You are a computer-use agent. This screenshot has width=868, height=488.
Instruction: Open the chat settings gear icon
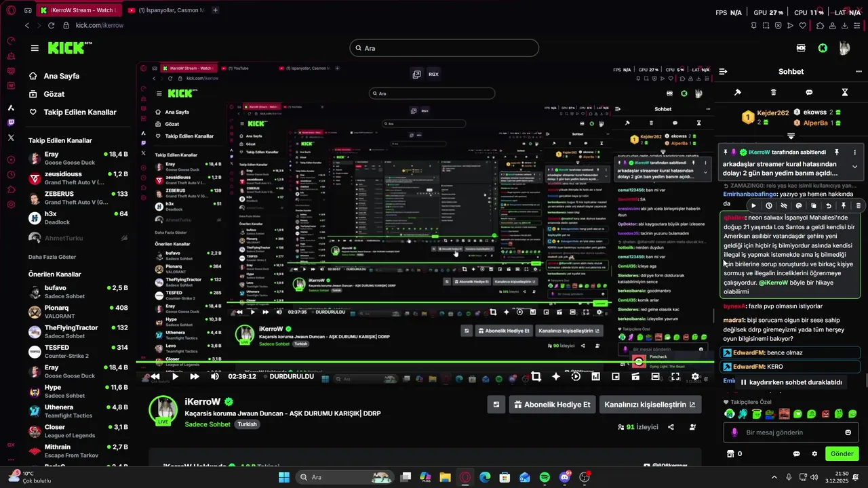point(814,453)
